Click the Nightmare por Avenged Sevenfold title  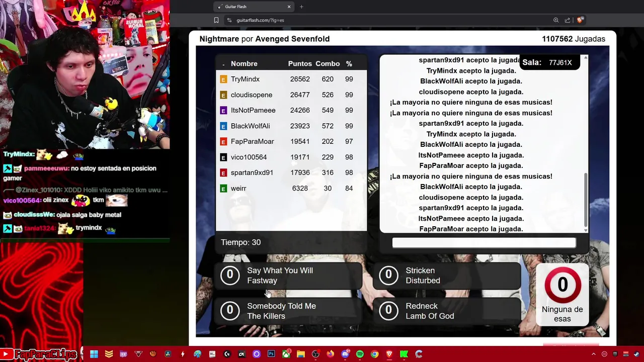click(265, 39)
